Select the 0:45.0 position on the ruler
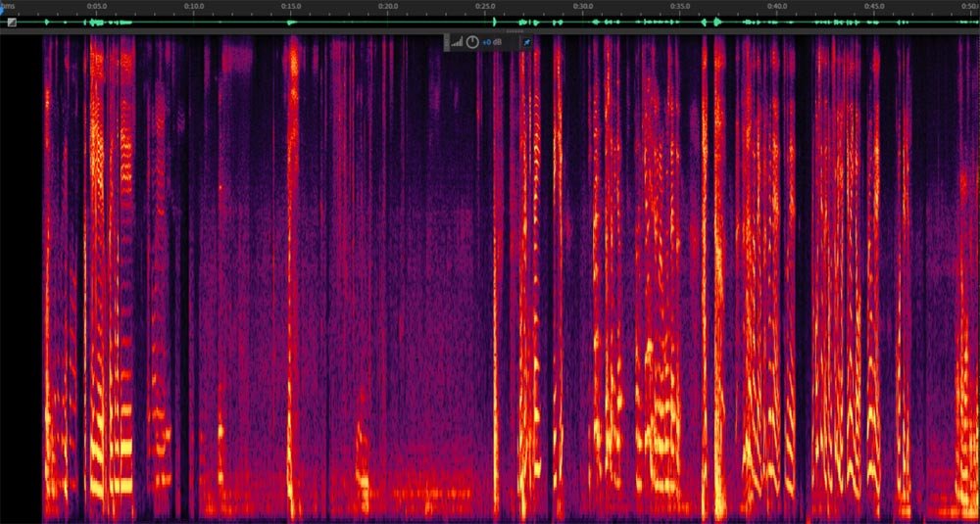The width and height of the screenshot is (980, 524). 873,6
